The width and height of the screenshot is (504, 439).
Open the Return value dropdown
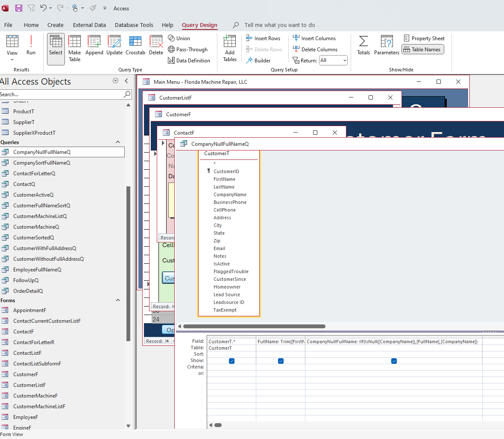click(x=333, y=61)
